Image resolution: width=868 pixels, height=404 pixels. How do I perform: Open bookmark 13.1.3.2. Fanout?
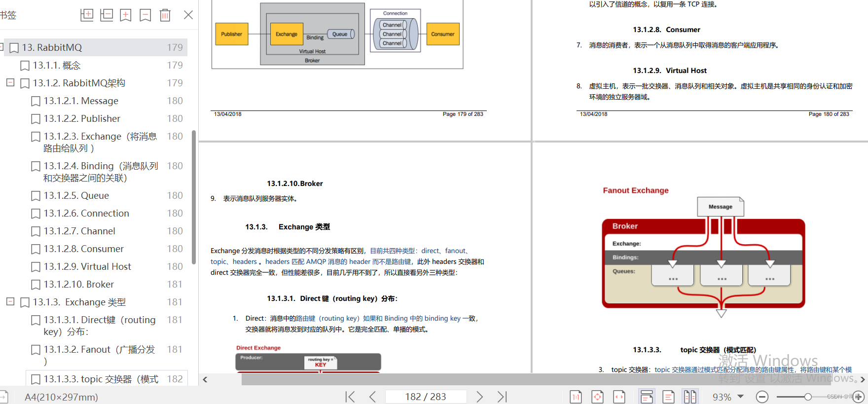point(99,355)
